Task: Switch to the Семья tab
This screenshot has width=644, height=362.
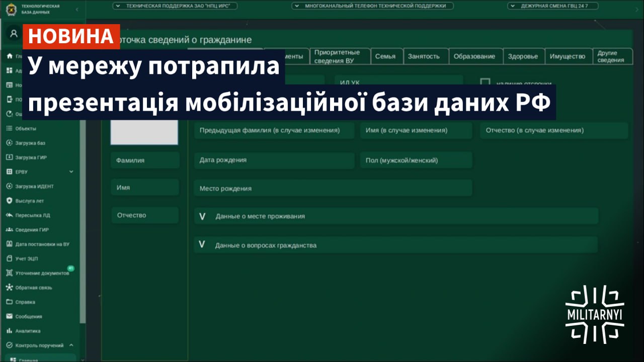Action: click(385, 56)
